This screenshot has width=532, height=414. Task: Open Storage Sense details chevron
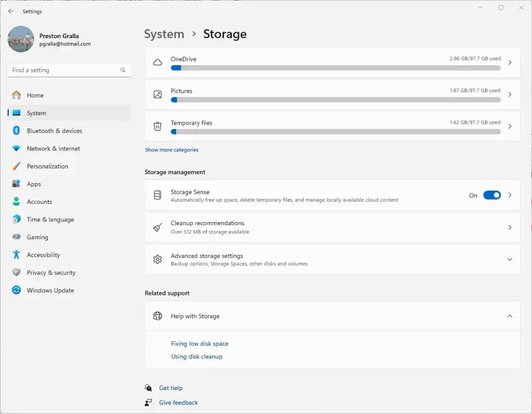510,195
